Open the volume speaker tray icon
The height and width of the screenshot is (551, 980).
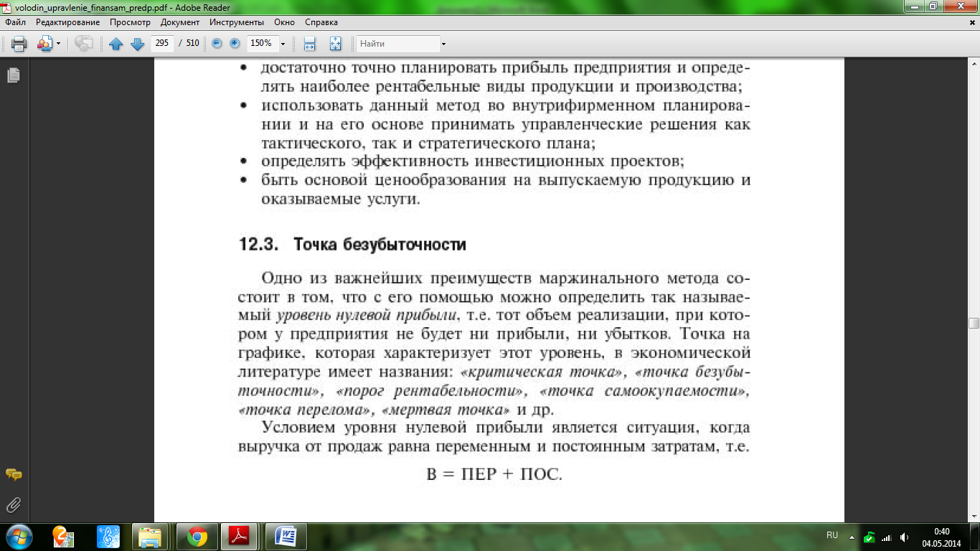904,537
